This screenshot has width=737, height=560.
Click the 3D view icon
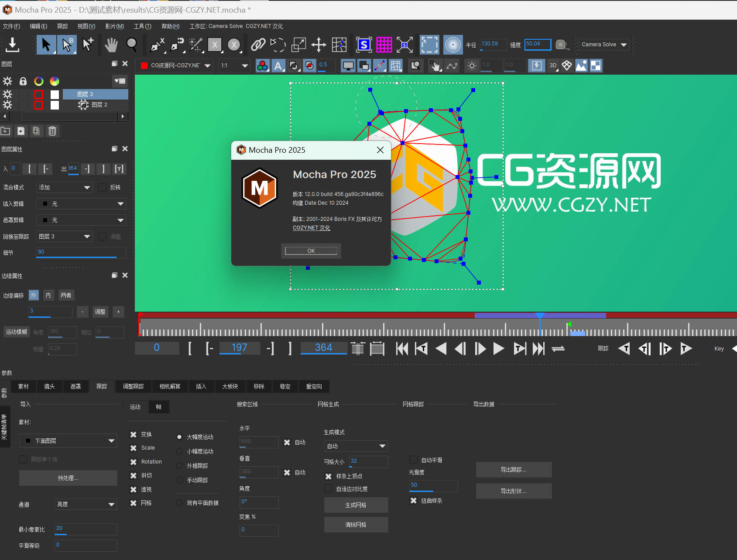[x=553, y=66]
